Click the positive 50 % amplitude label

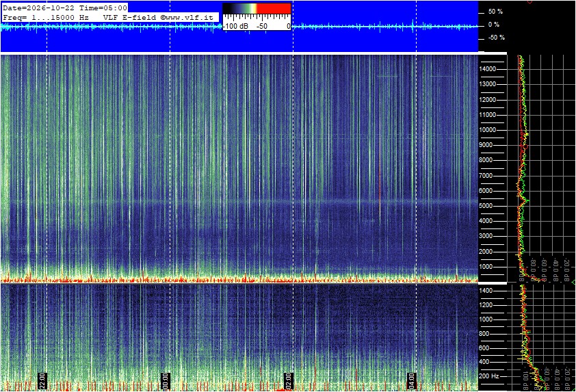(495, 12)
